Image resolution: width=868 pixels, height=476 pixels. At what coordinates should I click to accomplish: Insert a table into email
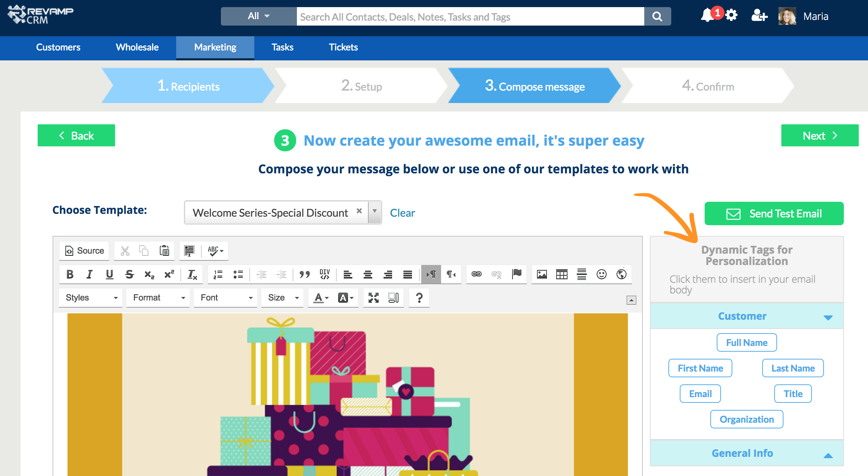click(x=562, y=274)
